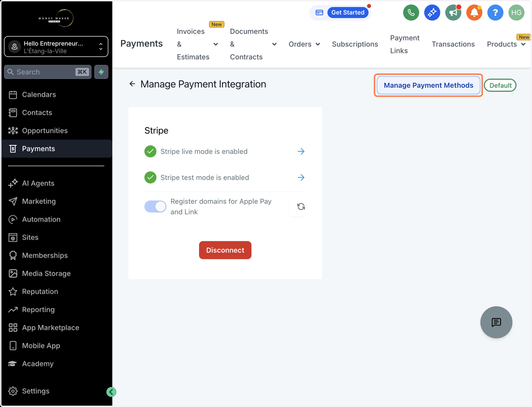Image resolution: width=532 pixels, height=407 pixels.
Task: Click the sidebar Search field
Action: [x=48, y=72]
